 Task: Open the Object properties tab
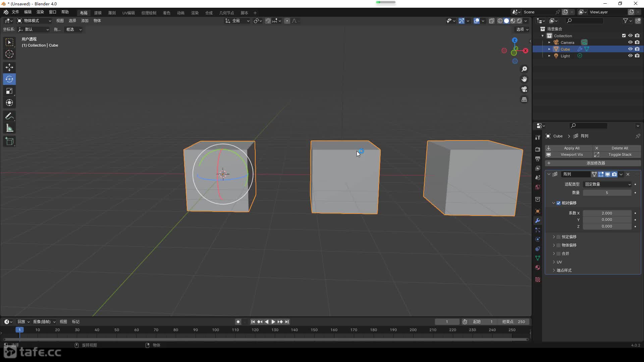tap(538, 211)
